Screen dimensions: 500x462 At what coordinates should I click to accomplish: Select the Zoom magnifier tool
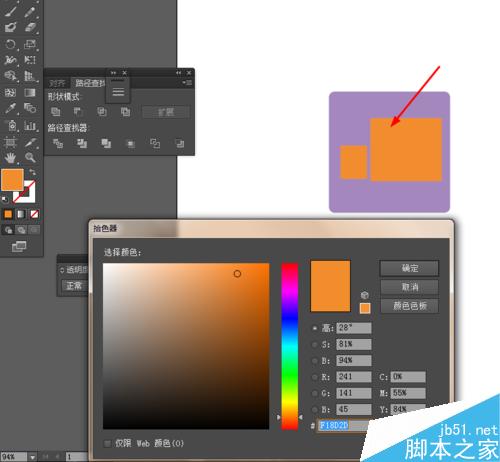(x=30, y=157)
